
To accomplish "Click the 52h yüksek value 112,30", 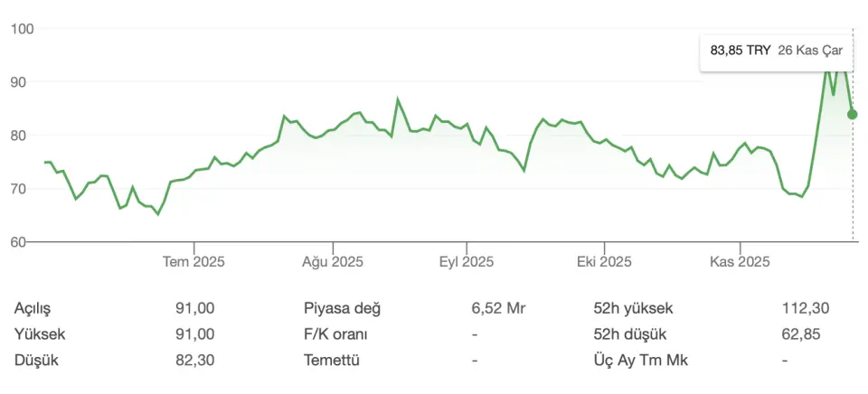I will click(806, 308).
